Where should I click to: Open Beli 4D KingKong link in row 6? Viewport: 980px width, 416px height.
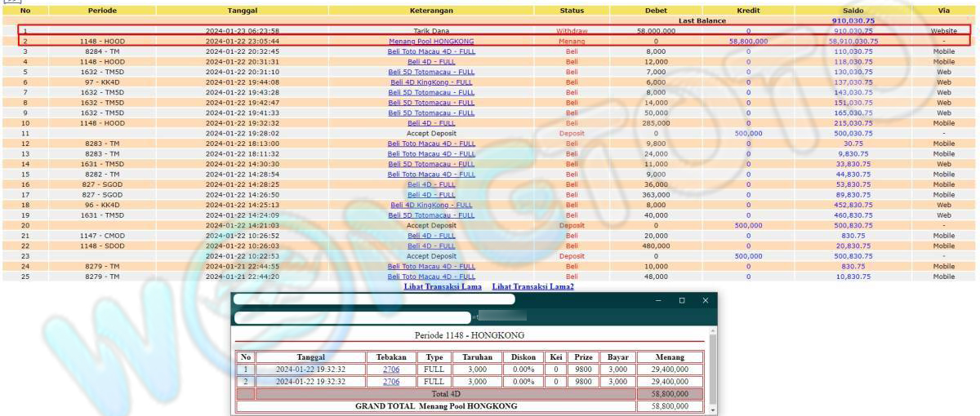click(431, 82)
